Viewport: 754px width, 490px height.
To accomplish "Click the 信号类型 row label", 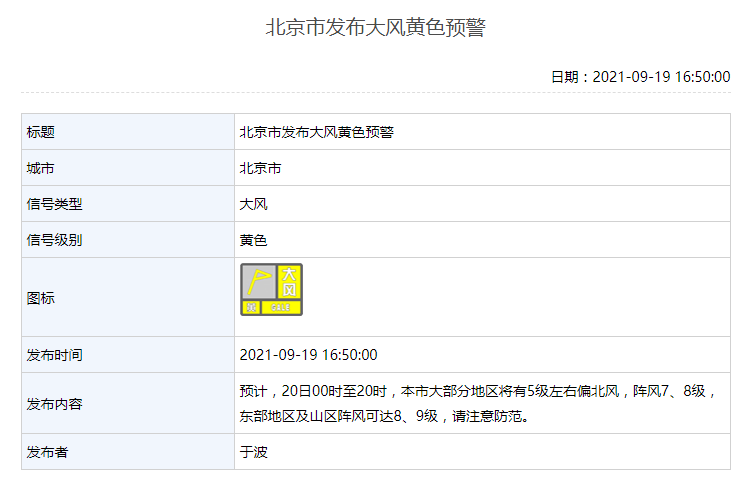I will pyautogui.click(x=55, y=204).
